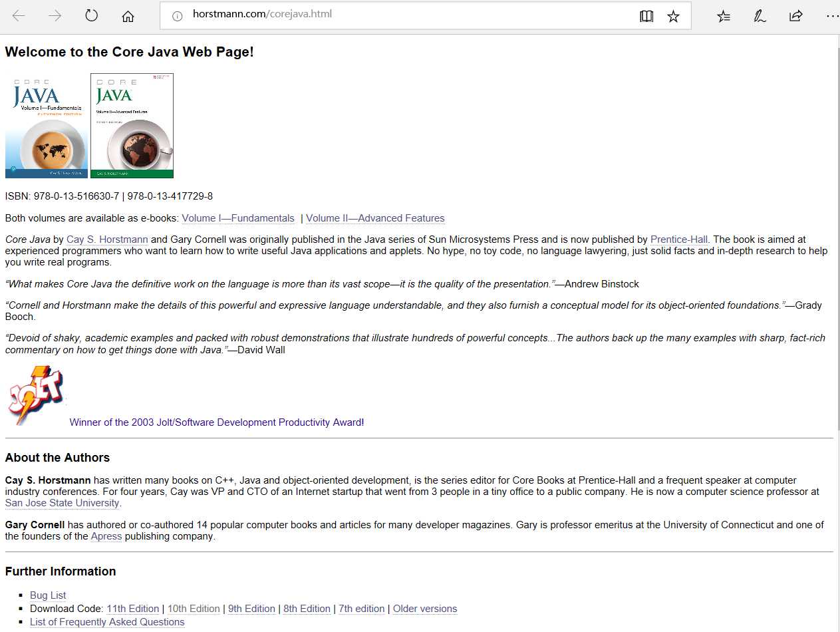Open the favorites hub icon
This screenshot has height=632, width=840.
pos(724,16)
